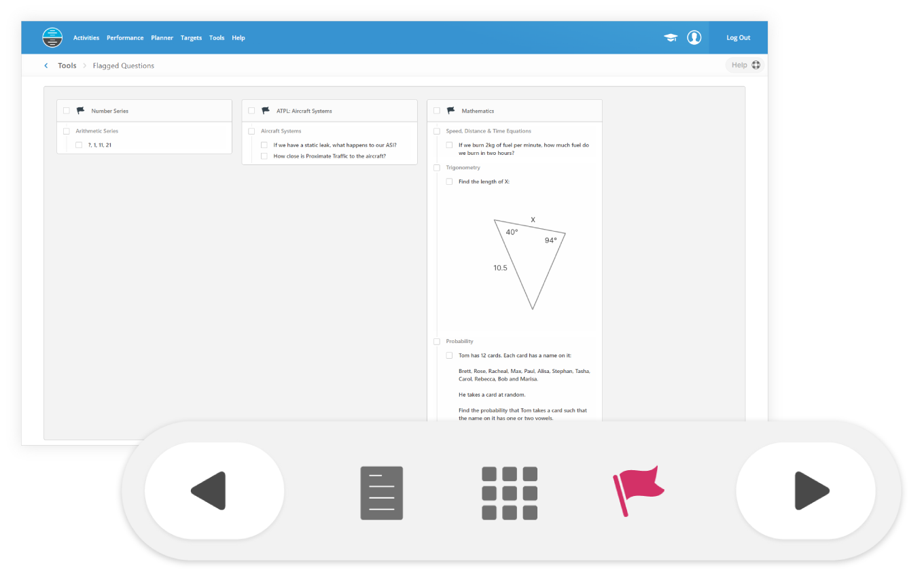Open the Activities menu
This screenshot has height=587, width=924.
coord(86,38)
